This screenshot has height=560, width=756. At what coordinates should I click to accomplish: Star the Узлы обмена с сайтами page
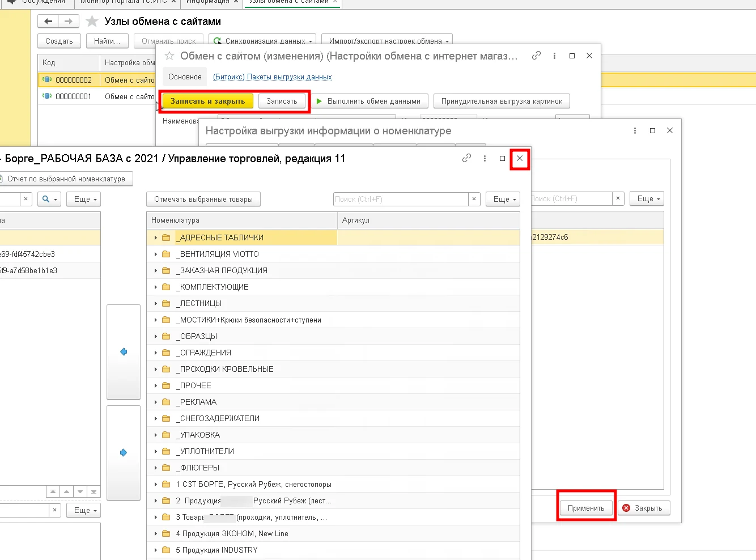(x=92, y=22)
